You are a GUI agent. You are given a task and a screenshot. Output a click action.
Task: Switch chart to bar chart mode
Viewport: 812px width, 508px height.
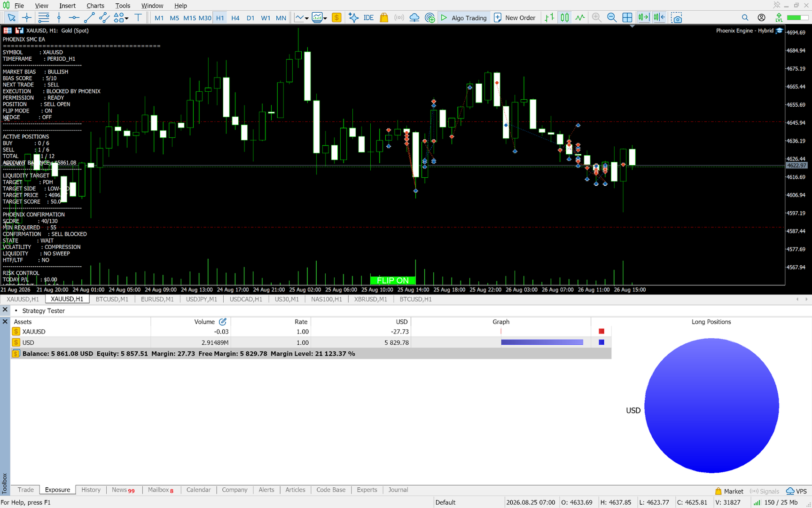pyautogui.click(x=549, y=18)
